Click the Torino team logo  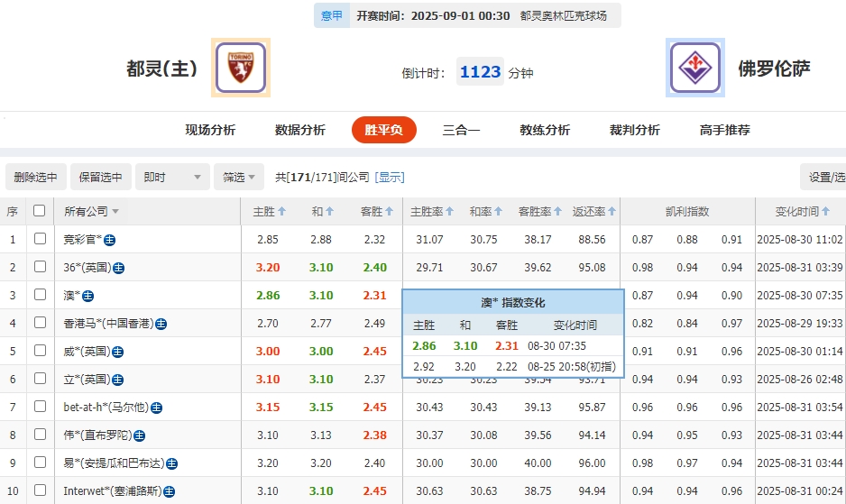tap(240, 68)
